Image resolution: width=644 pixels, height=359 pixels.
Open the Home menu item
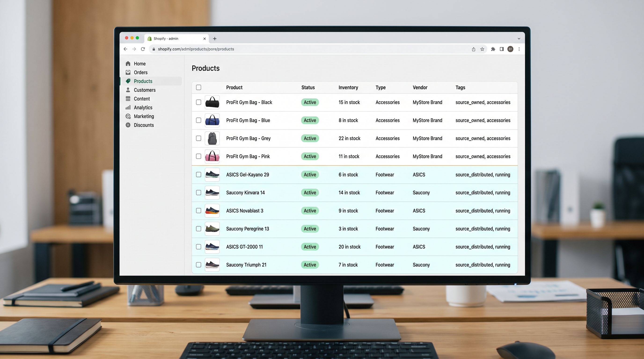pos(140,64)
